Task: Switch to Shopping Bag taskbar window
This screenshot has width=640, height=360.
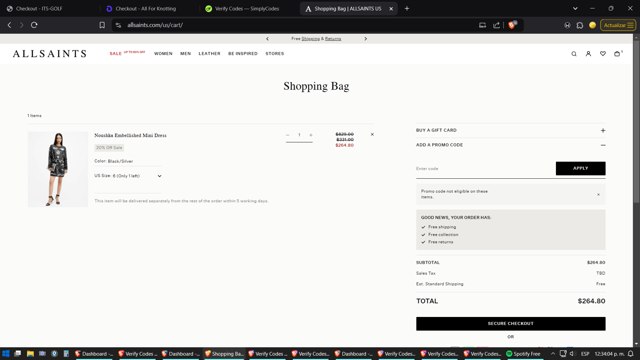Action: click(x=224, y=353)
